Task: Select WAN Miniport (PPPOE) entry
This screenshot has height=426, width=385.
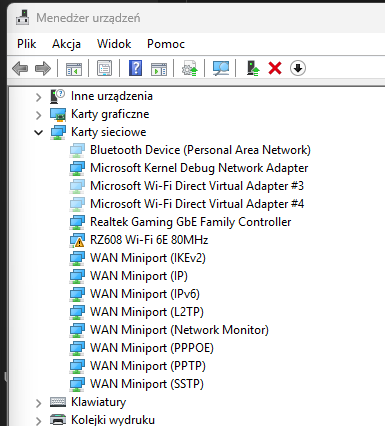Action: 152,348
